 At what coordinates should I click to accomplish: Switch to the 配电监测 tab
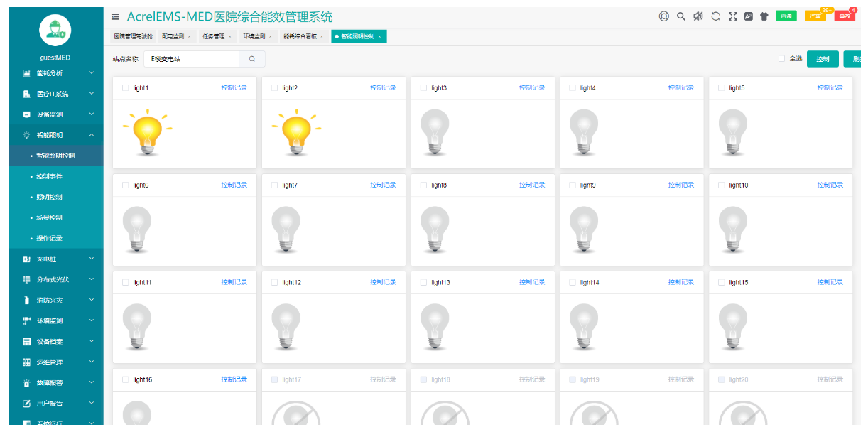pos(173,36)
